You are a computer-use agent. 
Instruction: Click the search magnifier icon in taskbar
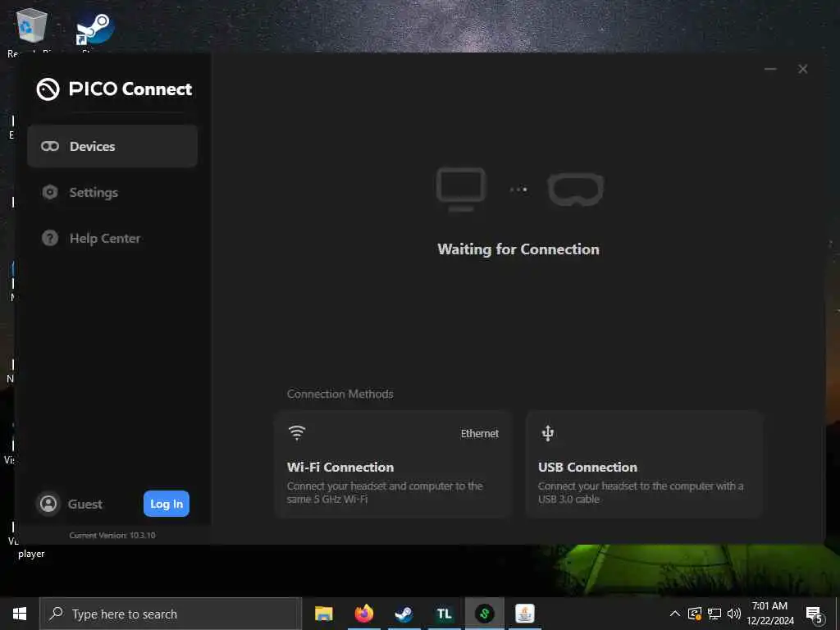click(x=56, y=614)
